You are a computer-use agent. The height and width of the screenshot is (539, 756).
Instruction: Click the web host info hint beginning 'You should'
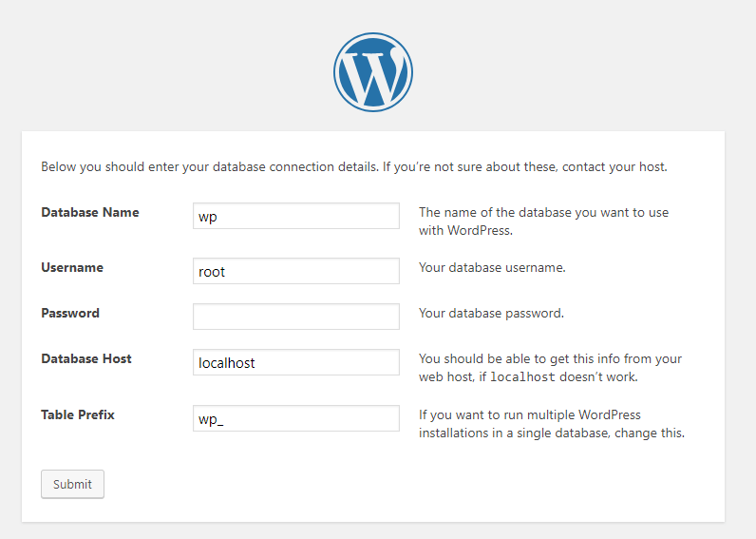coord(550,368)
